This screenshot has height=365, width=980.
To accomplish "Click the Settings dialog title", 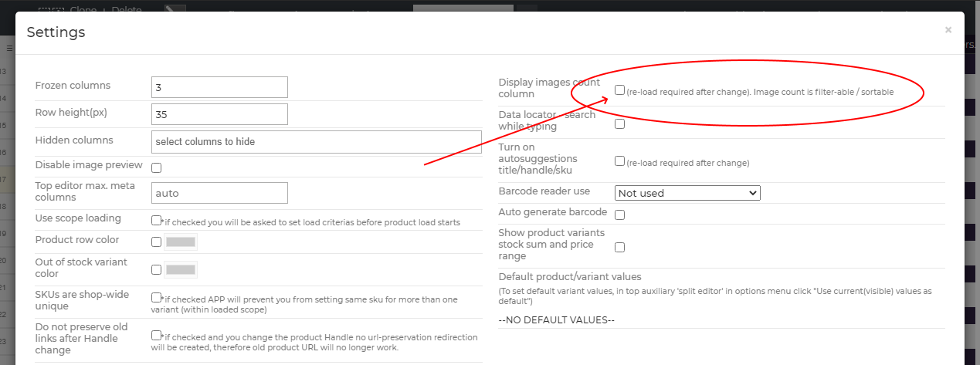I will [56, 32].
